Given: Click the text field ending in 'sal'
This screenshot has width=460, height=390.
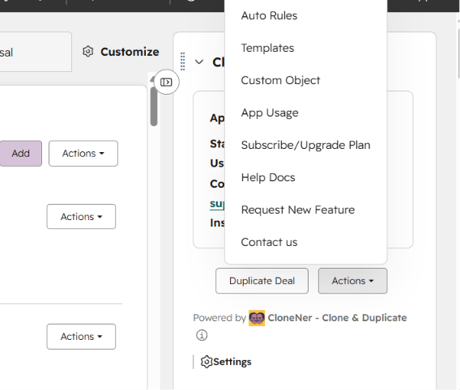Looking at the screenshot, I should tap(35, 52).
